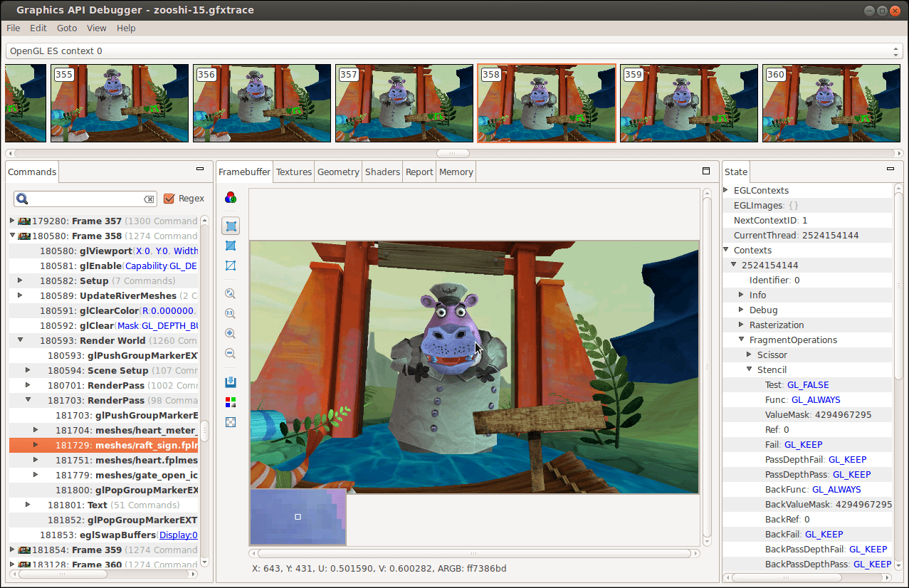Toggle the Regex search checkbox

pyautogui.click(x=169, y=199)
